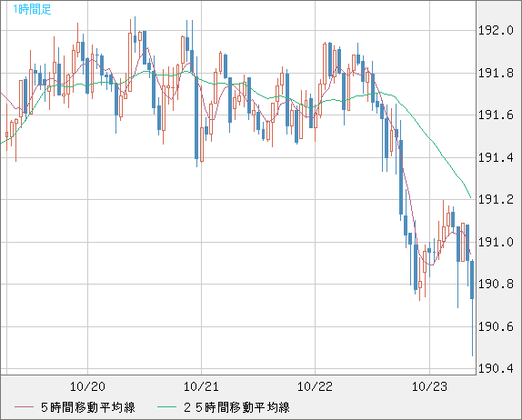The height and width of the screenshot is (420, 522).
Task: Click the 5時間移動平均線 legend label
Action: (88, 407)
